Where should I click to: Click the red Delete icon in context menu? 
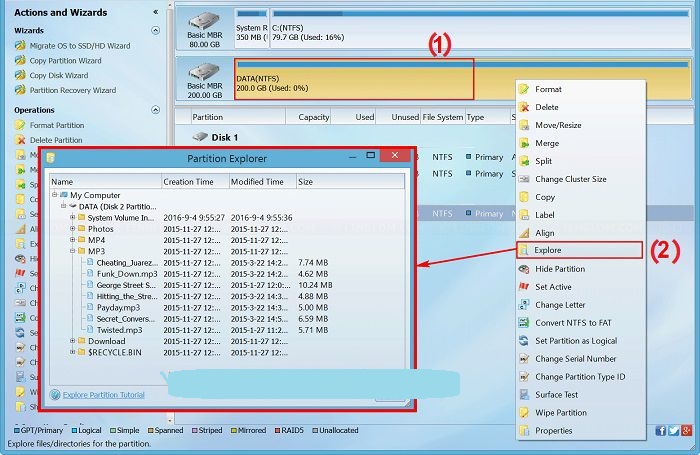pos(524,107)
